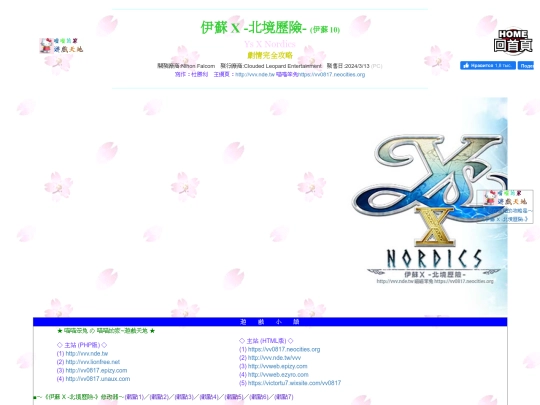Click the faint Ys X Nordics subtitle
The image size is (540, 405).
pos(270,44)
